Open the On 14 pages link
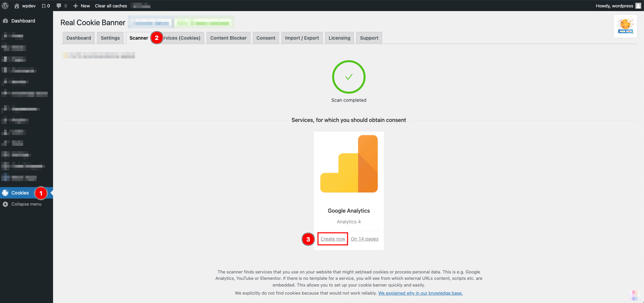 coord(364,239)
